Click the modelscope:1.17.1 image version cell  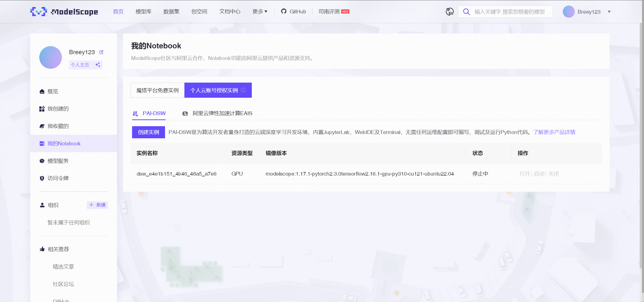pyautogui.click(x=360, y=174)
